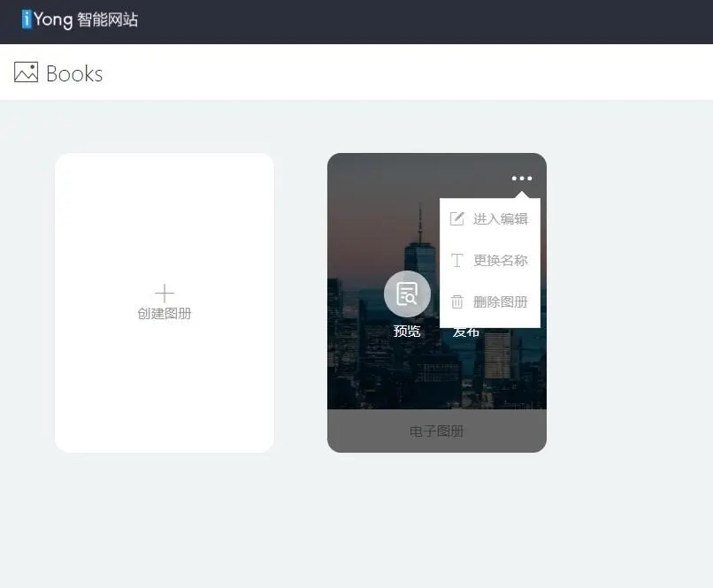The image size is (713, 588).
Task: Click the blue iYong logo icon
Action: click(x=27, y=19)
